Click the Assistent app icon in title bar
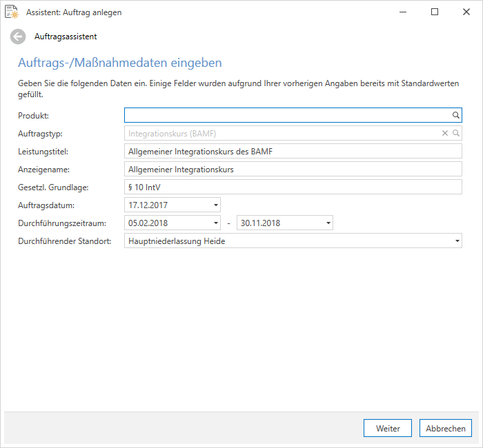 click(x=12, y=12)
